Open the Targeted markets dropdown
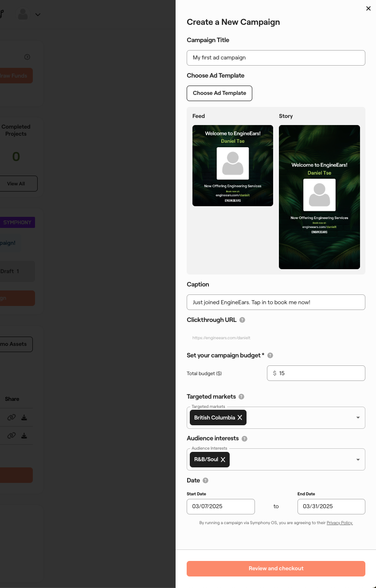The height and width of the screenshot is (588, 376). (x=358, y=417)
